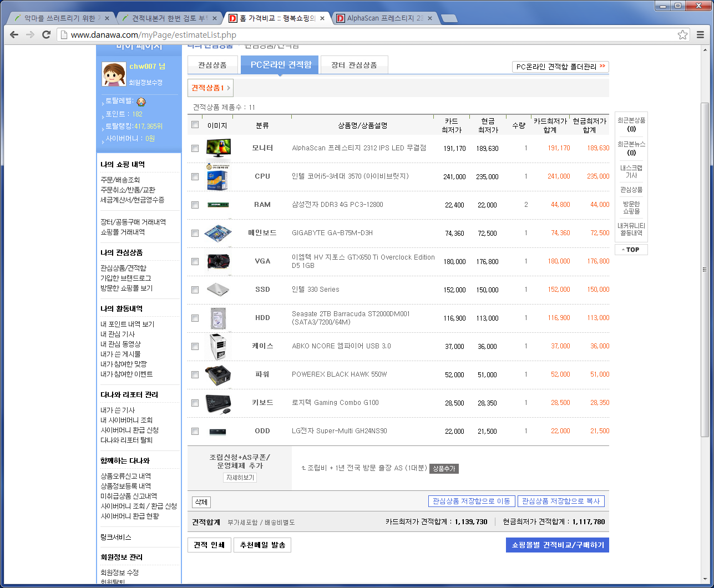The width and height of the screenshot is (714, 588).
Task: Click the page vertical scrollbar
Action: [x=705, y=269]
